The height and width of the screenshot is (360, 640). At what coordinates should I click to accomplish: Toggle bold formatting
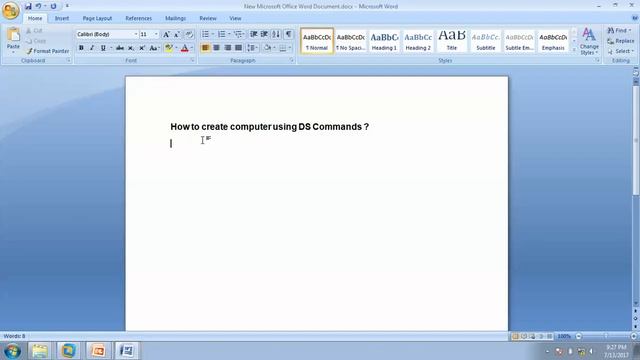click(81, 48)
